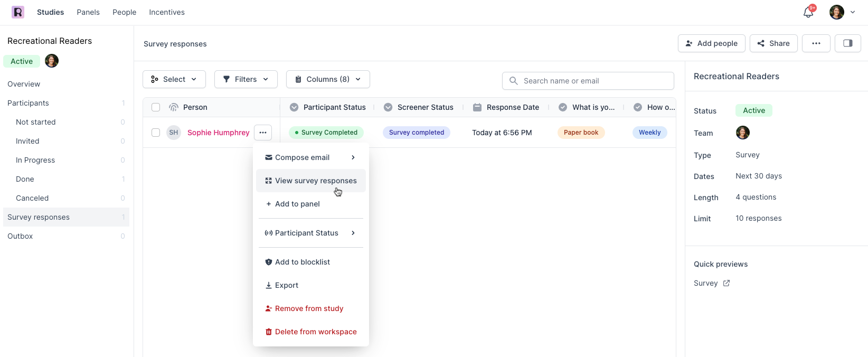868x357 pixels.
Task: Go to the Outbox section
Action: 20,236
